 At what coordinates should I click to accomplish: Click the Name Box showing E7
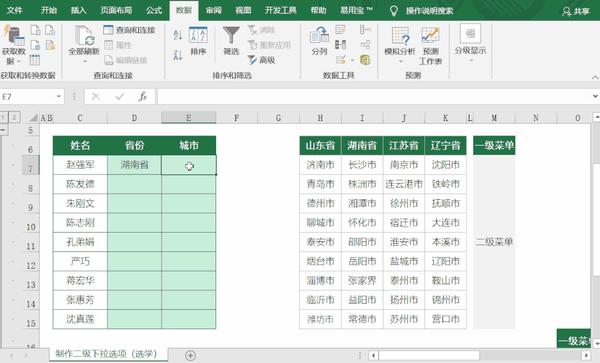click(28, 97)
